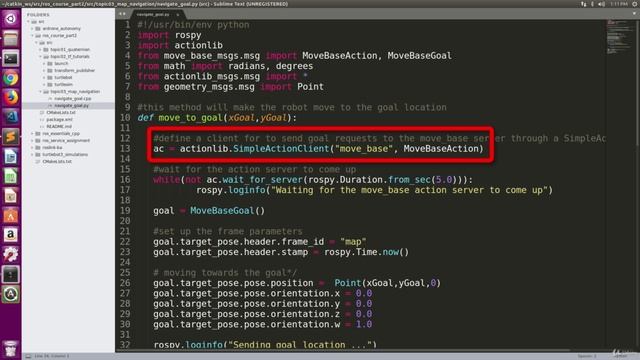Click 'rospy.Time.now()' on line 23
Image resolution: width=640 pixels, height=360 pixels.
(x=367, y=252)
